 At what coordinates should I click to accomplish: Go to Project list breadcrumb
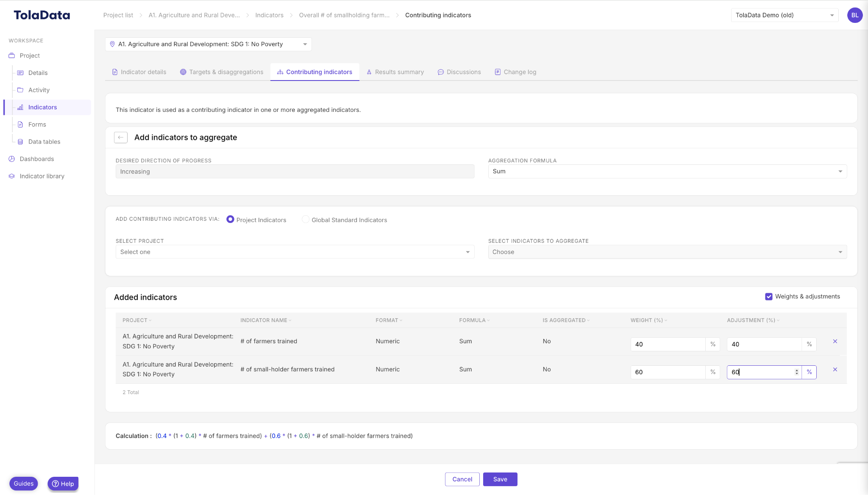point(118,15)
